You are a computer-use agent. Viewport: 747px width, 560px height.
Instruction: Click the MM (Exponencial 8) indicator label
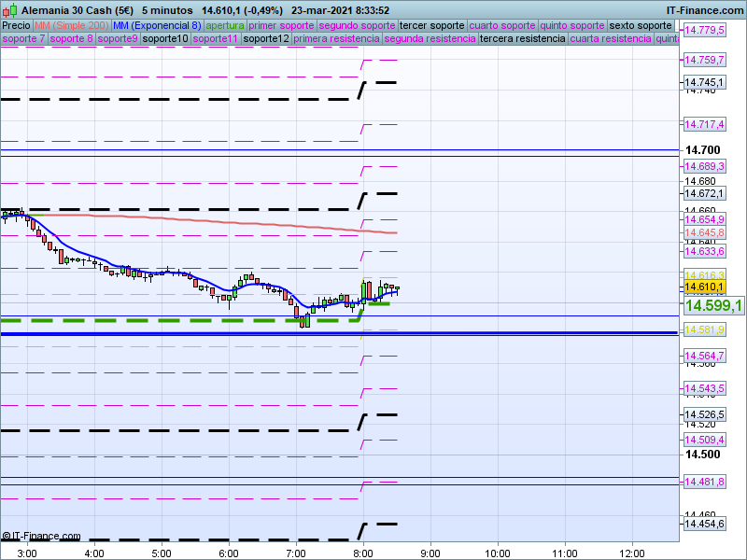(x=163, y=25)
